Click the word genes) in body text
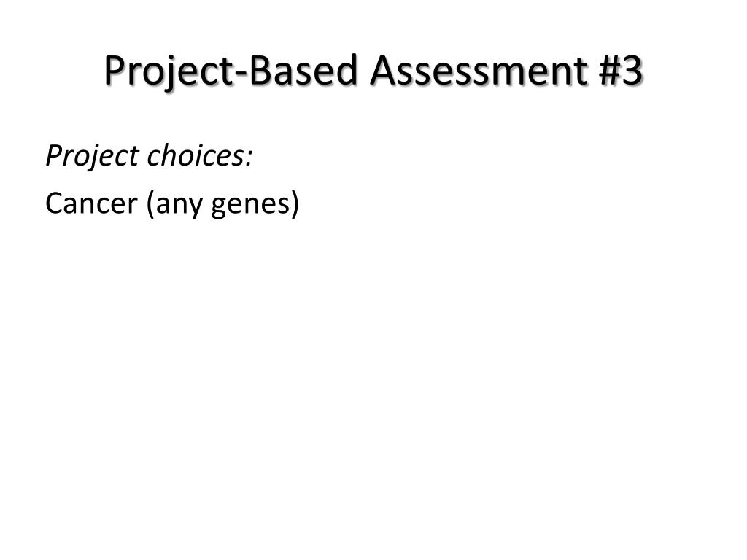 (x=255, y=205)
